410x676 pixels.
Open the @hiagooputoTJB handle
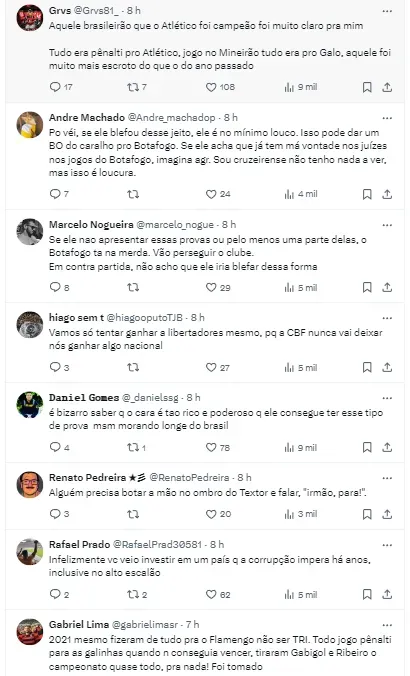[145, 318]
